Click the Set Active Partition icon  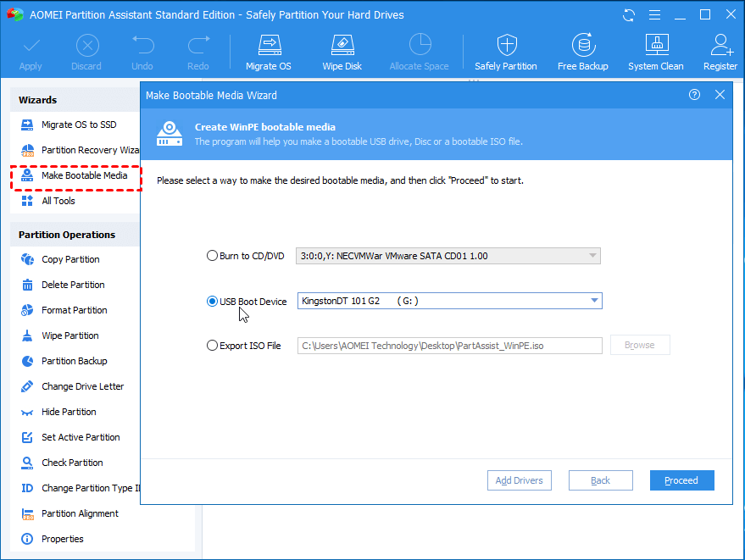[27, 437]
